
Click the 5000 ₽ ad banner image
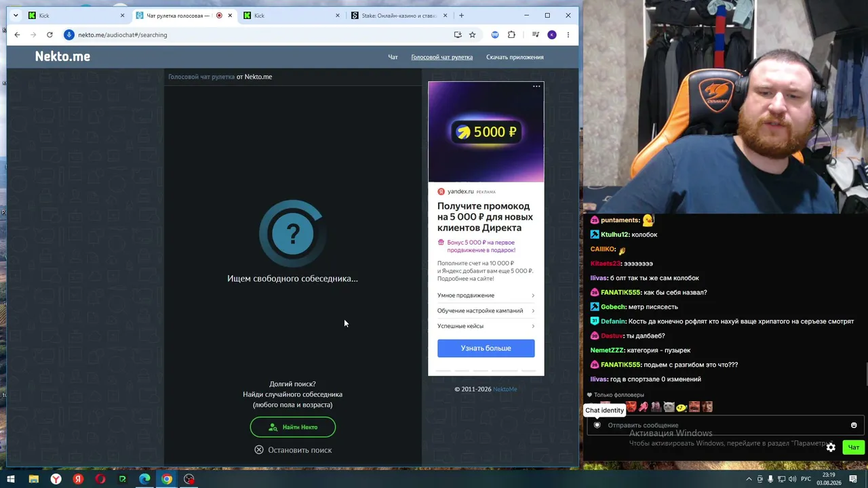486,132
